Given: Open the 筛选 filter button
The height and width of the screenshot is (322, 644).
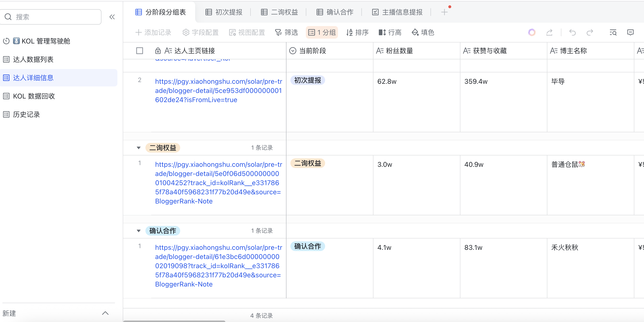Looking at the screenshot, I should tap(286, 33).
